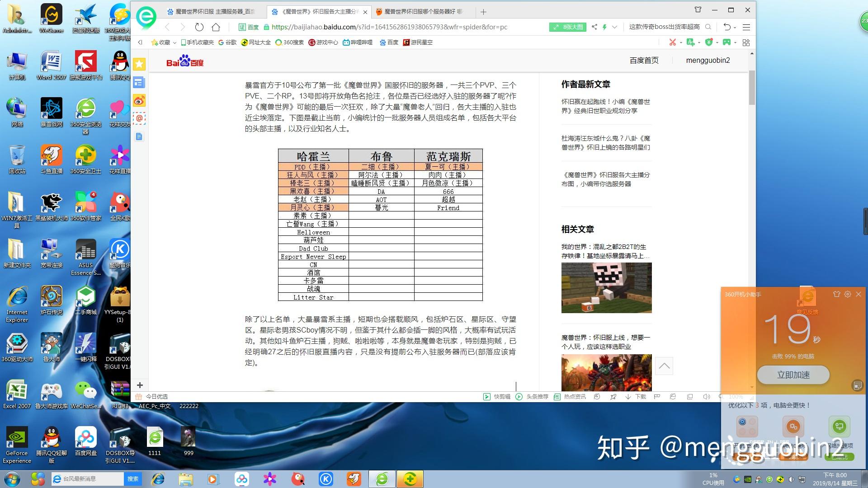The width and height of the screenshot is (868, 488).
Task: Open the Weibo sidebar icon
Action: [139, 100]
